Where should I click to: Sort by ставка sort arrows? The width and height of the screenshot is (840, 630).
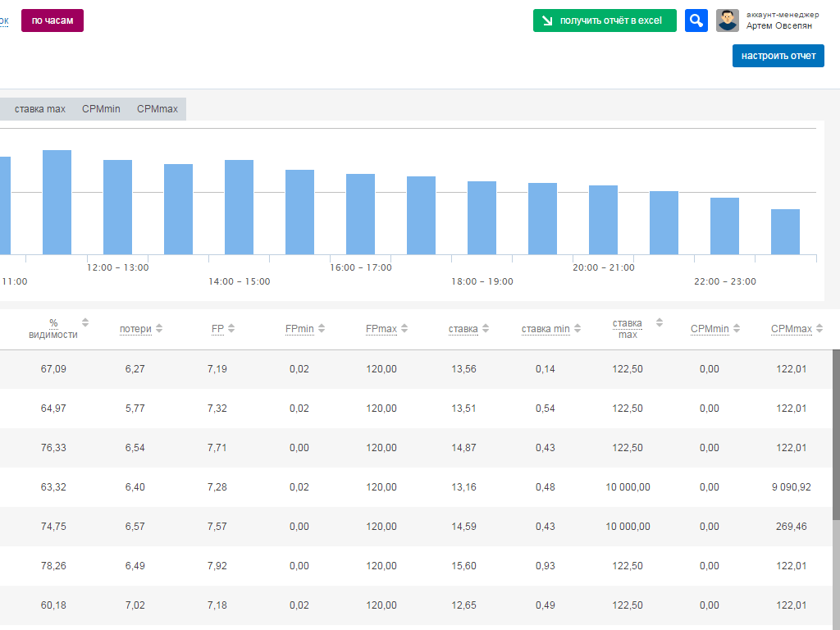tap(486, 328)
